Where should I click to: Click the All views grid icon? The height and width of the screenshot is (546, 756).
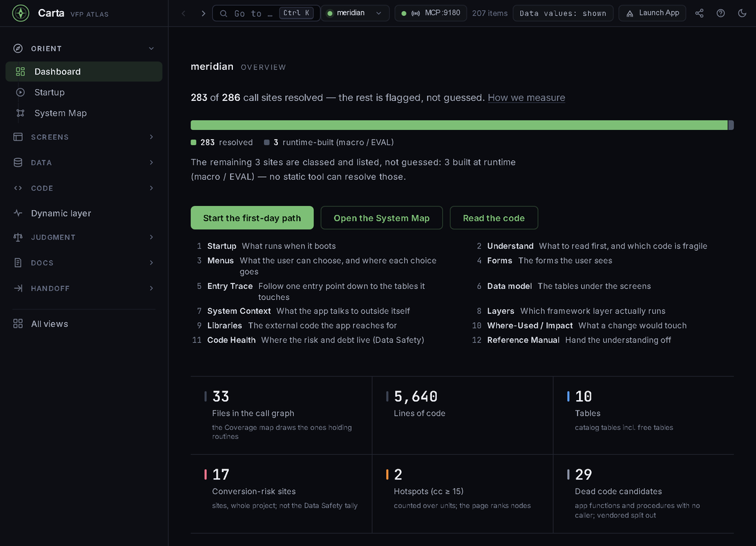coord(18,323)
